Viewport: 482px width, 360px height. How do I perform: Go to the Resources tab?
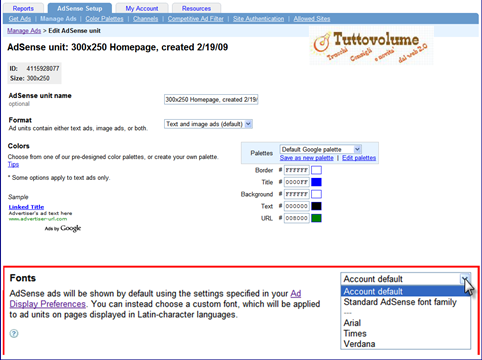(196, 8)
